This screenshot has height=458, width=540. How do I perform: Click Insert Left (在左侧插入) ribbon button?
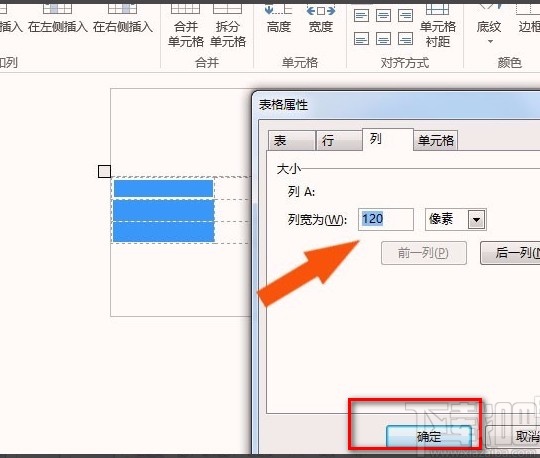[58, 19]
